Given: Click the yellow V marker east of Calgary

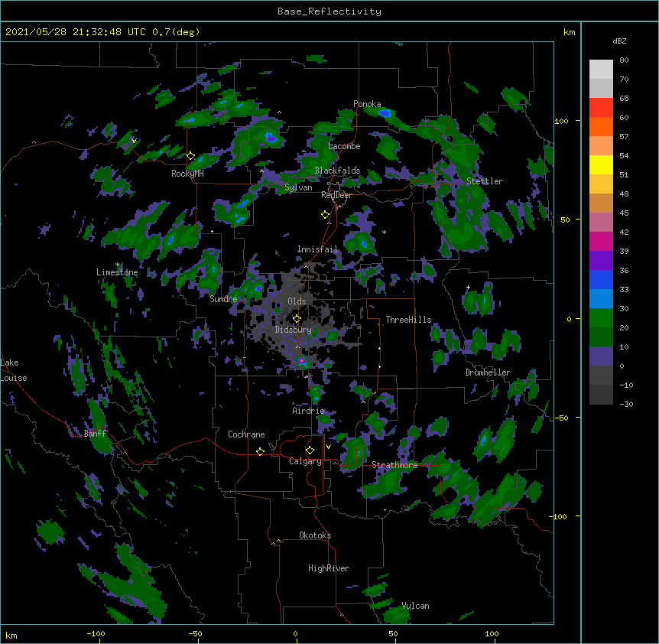Looking at the screenshot, I should 328,447.
